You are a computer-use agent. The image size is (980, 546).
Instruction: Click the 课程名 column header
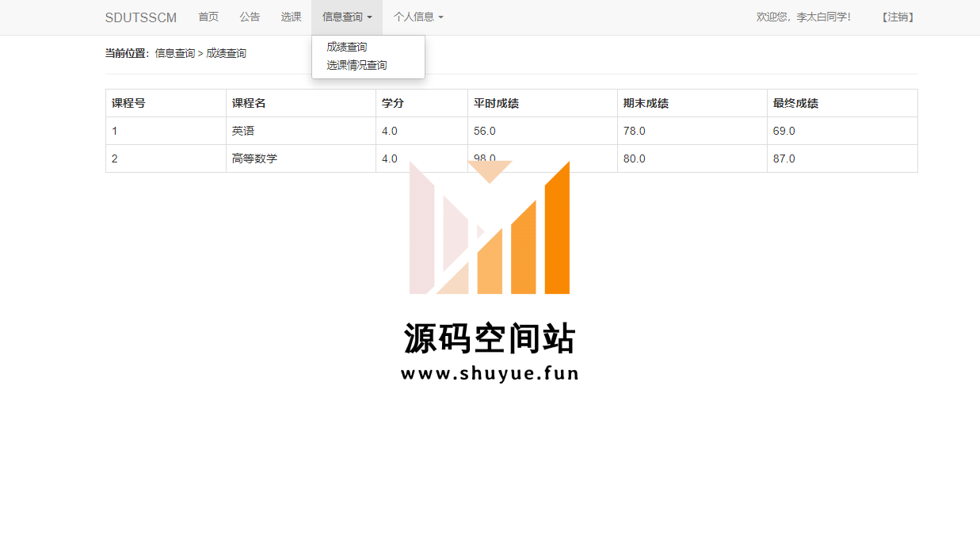(x=301, y=103)
